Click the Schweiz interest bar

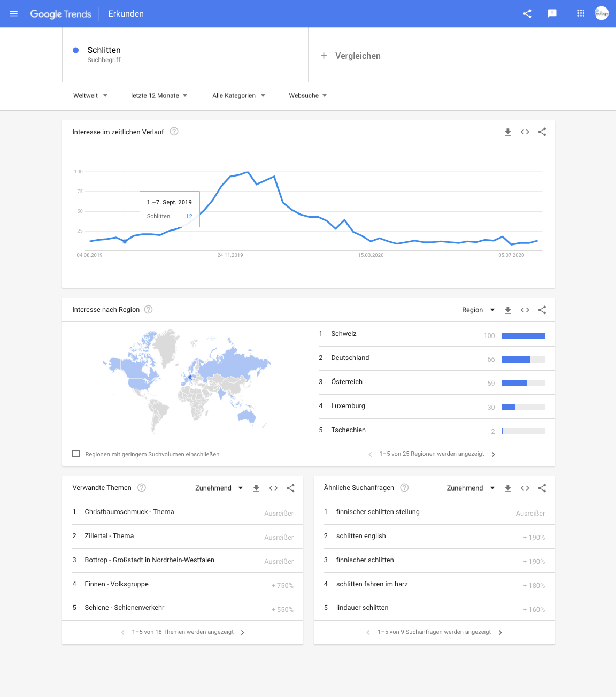pos(523,336)
